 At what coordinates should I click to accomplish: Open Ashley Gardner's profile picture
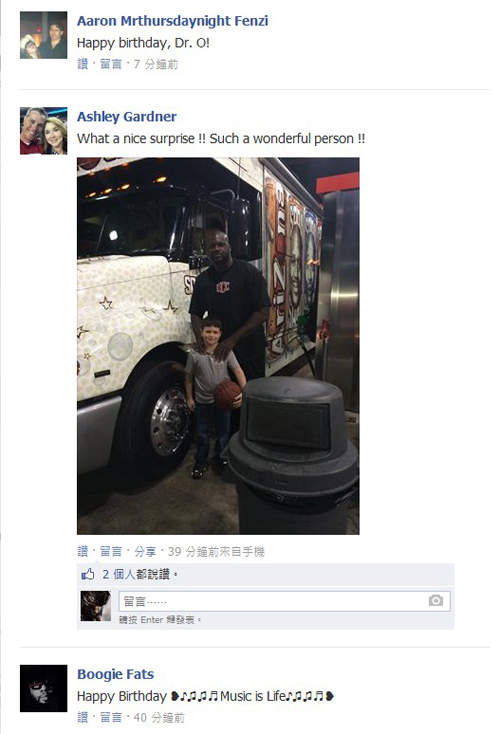44,131
